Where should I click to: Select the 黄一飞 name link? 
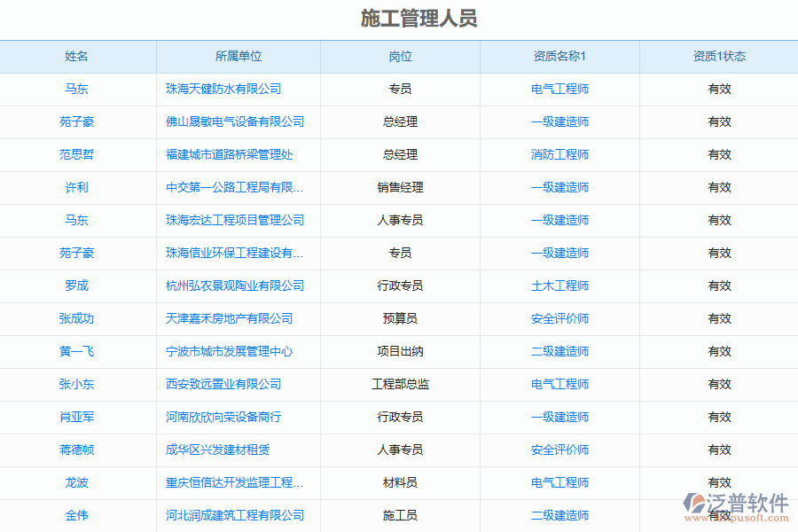coord(77,351)
